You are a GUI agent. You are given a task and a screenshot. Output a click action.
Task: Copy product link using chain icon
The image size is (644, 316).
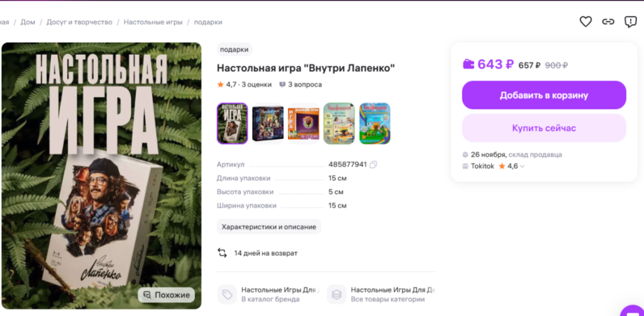[608, 22]
